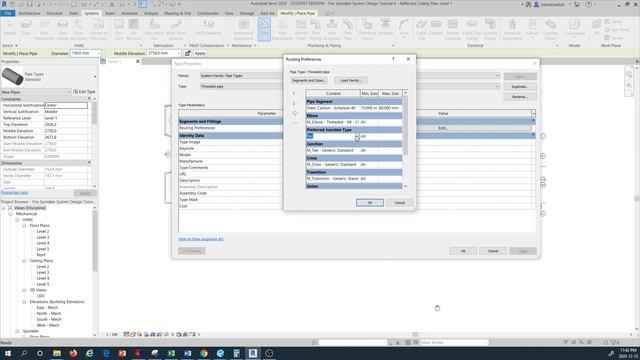The image size is (640, 360).
Task: Click Segments and Sizes button
Action: click(309, 80)
